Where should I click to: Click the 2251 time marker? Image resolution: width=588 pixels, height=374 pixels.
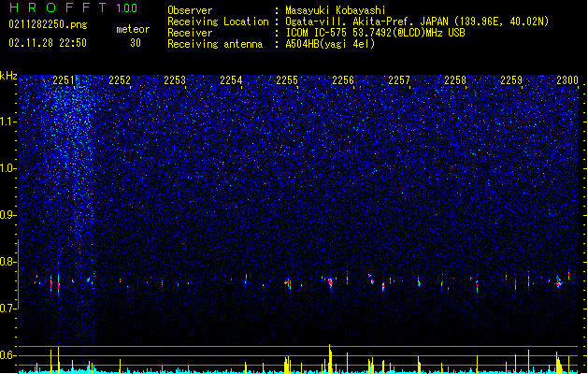coord(64,80)
